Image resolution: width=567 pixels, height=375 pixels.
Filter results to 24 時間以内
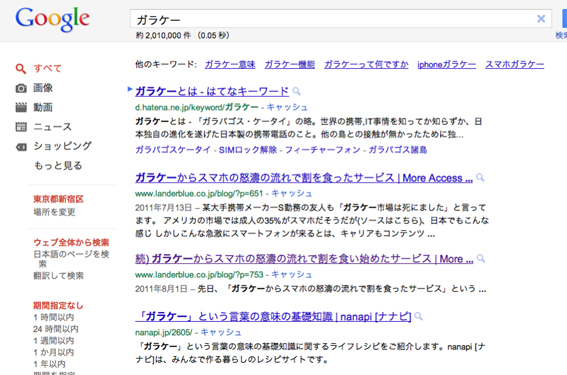[x=56, y=329]
